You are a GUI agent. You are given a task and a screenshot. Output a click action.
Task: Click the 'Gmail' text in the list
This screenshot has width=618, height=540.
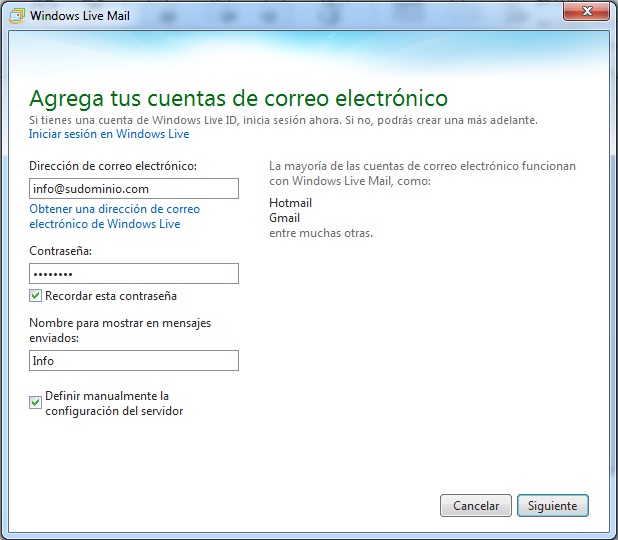(285, 218)
